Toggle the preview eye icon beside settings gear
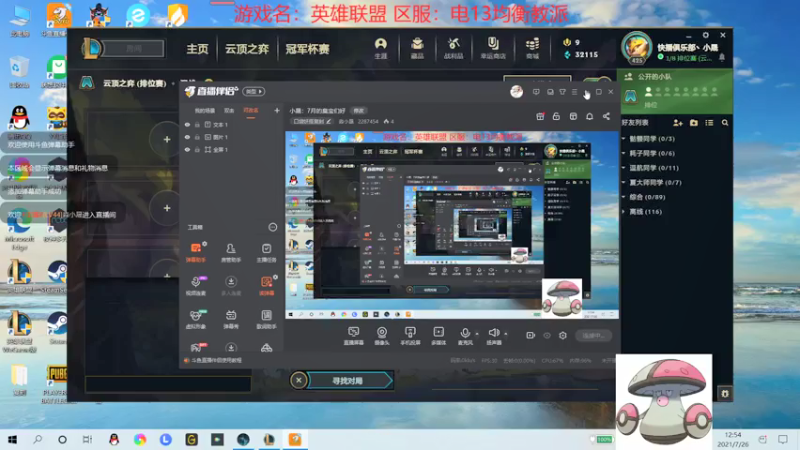Screen dimensions: 800x450 point(546,335)
